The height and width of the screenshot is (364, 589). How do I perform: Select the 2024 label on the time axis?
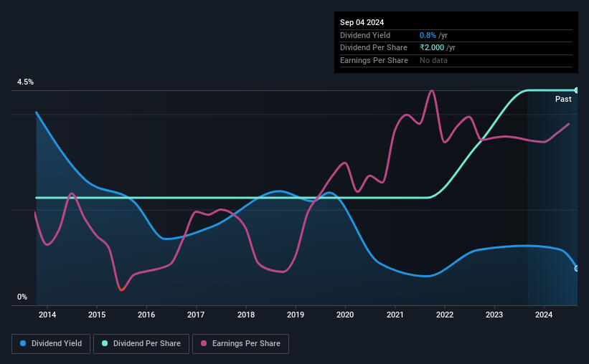click(544, 315)
